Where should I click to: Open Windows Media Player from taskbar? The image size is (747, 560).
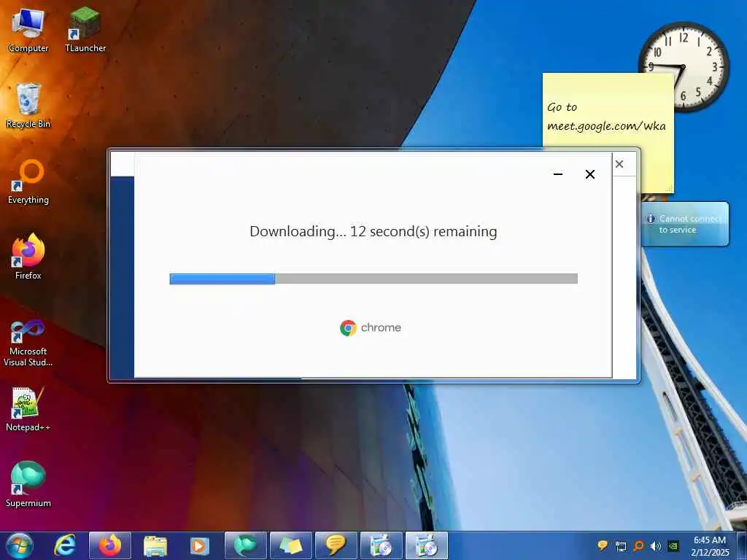200,545
